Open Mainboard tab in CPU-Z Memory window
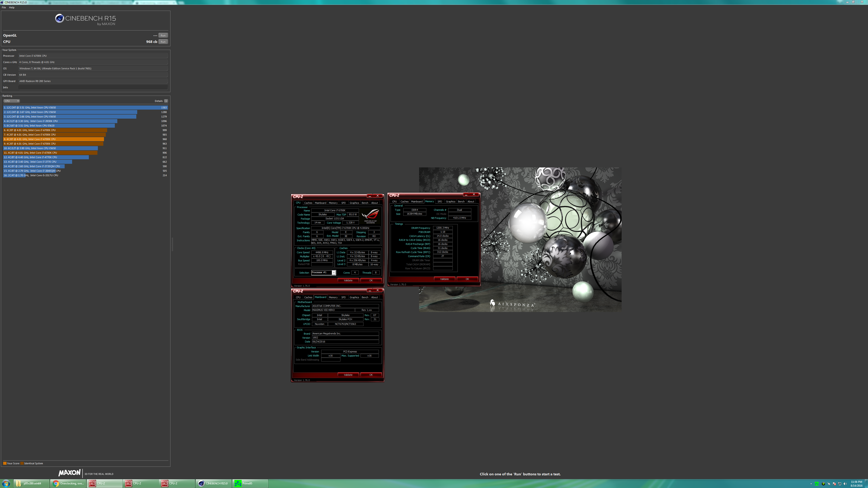 click(x=417, y=201)
